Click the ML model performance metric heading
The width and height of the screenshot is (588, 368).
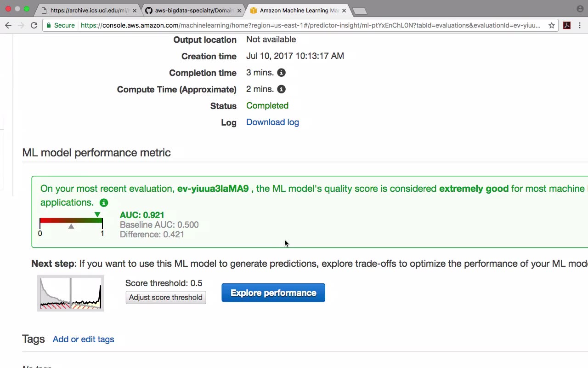[96, 153]
